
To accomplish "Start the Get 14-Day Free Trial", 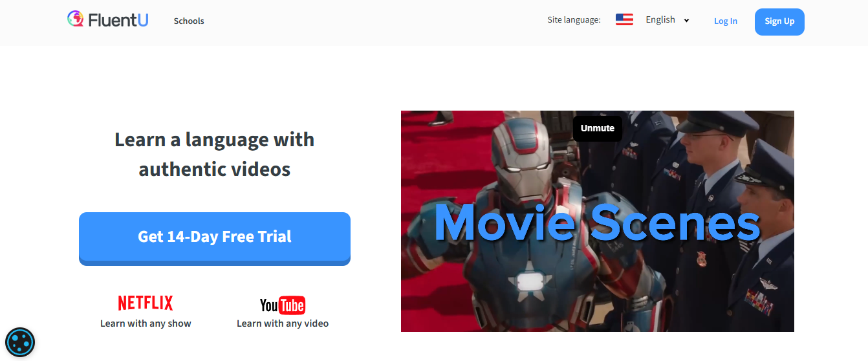I will click(215, 238).
